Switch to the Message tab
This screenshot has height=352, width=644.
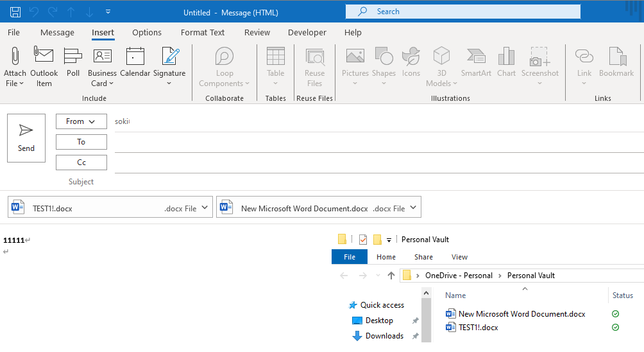coord(58,33)
